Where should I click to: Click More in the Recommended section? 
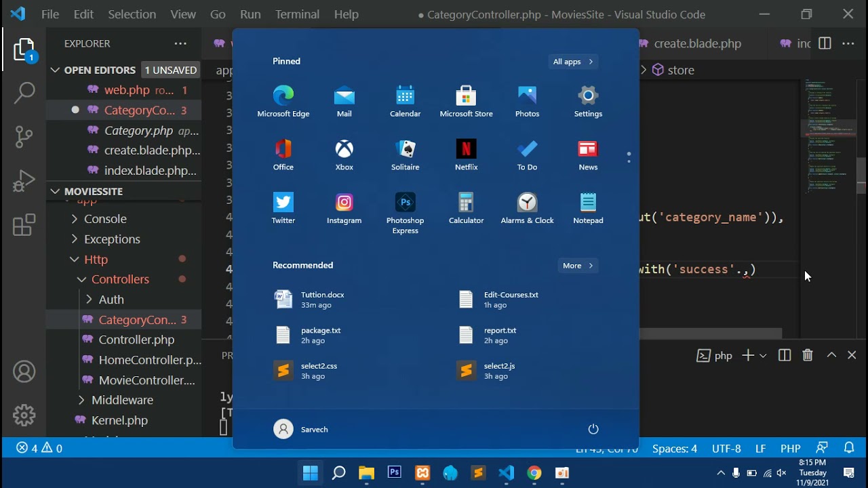(x=578, y=266)
